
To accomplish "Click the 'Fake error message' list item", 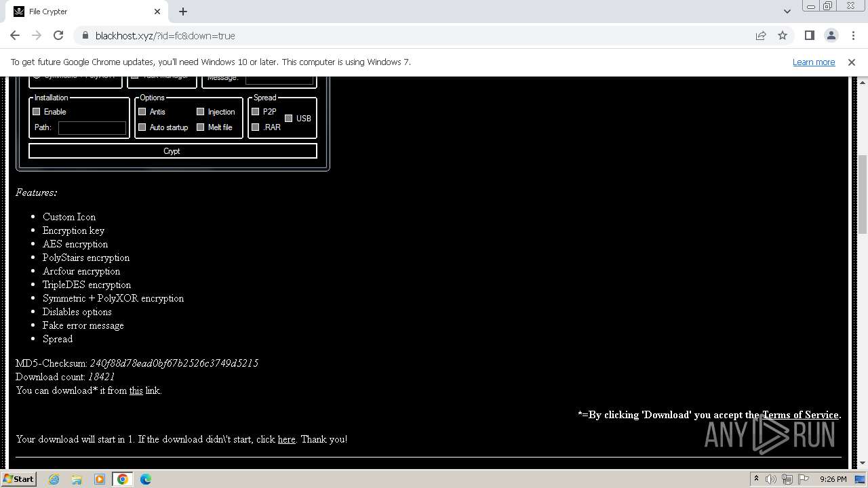I will click(x=83, y=325).
